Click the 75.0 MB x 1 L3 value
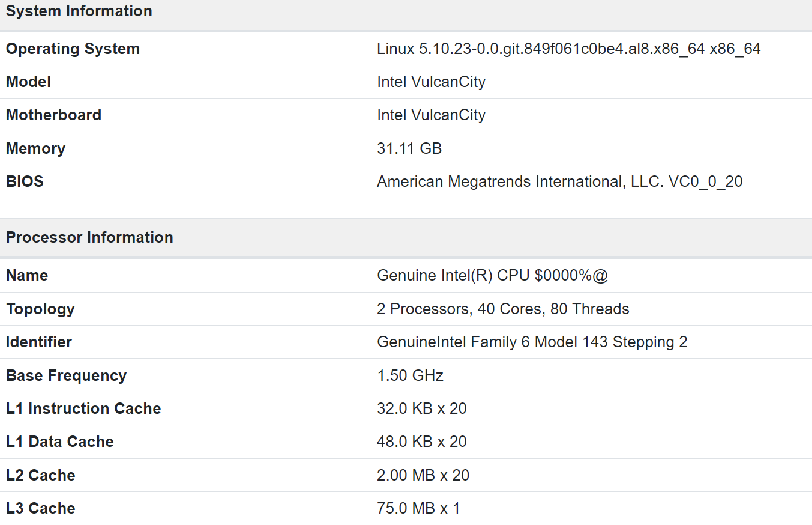This screenshot has width=812, height=525. tap(418, 508)
